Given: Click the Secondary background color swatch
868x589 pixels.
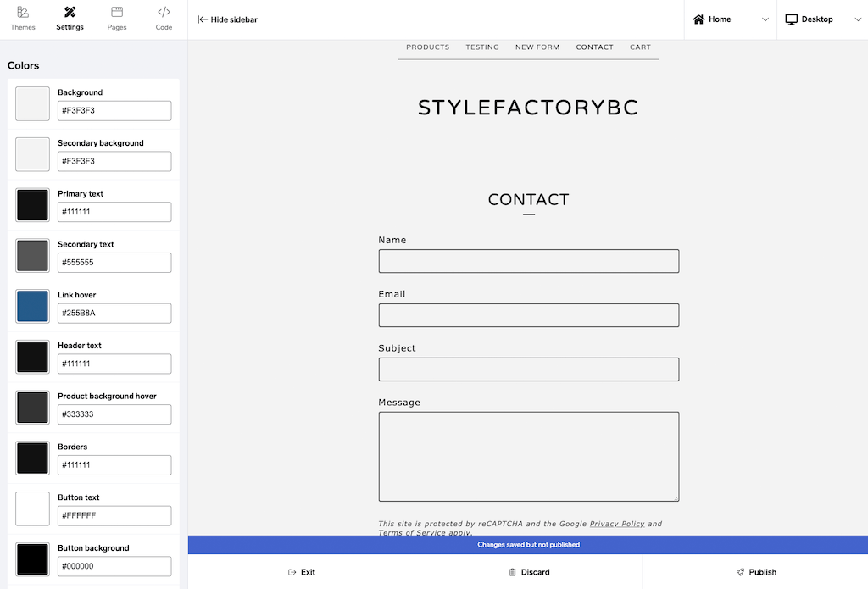Looking at the screenshot, I should (33, 154).
